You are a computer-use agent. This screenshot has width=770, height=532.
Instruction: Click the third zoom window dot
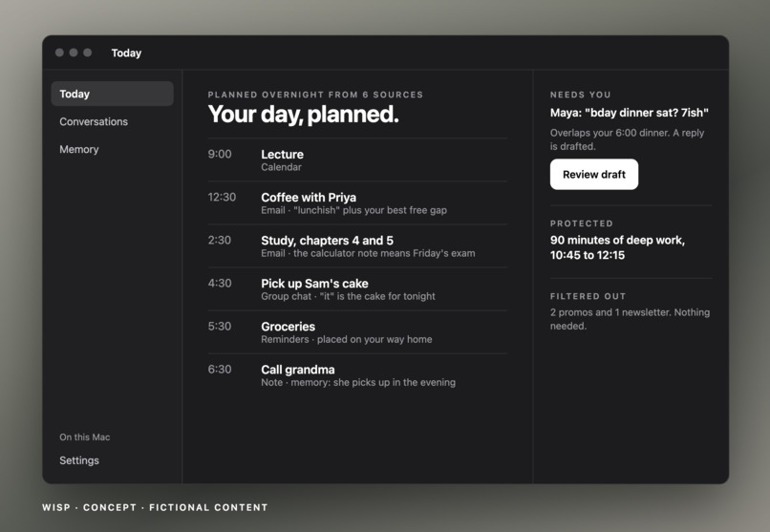coord(87,53)
